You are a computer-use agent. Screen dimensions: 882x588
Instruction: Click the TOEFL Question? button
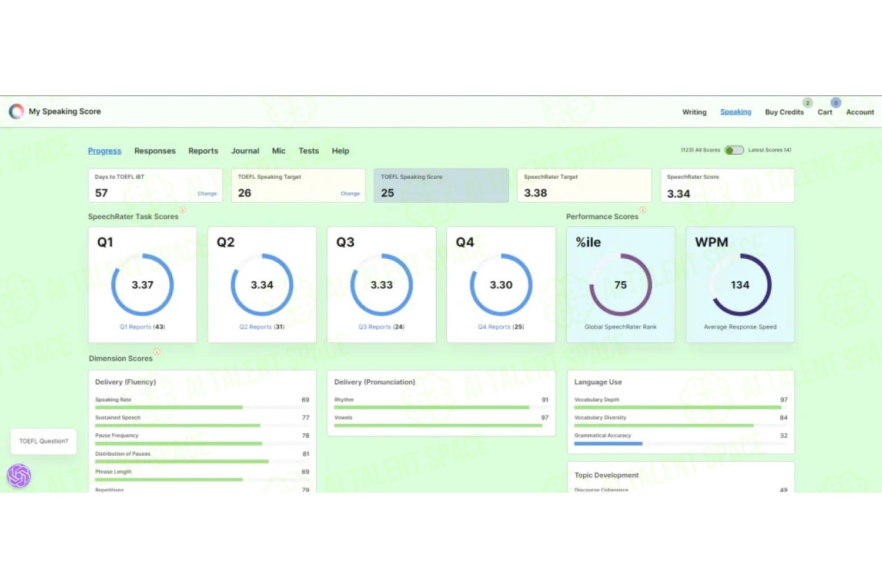click(x=44, y=441)
